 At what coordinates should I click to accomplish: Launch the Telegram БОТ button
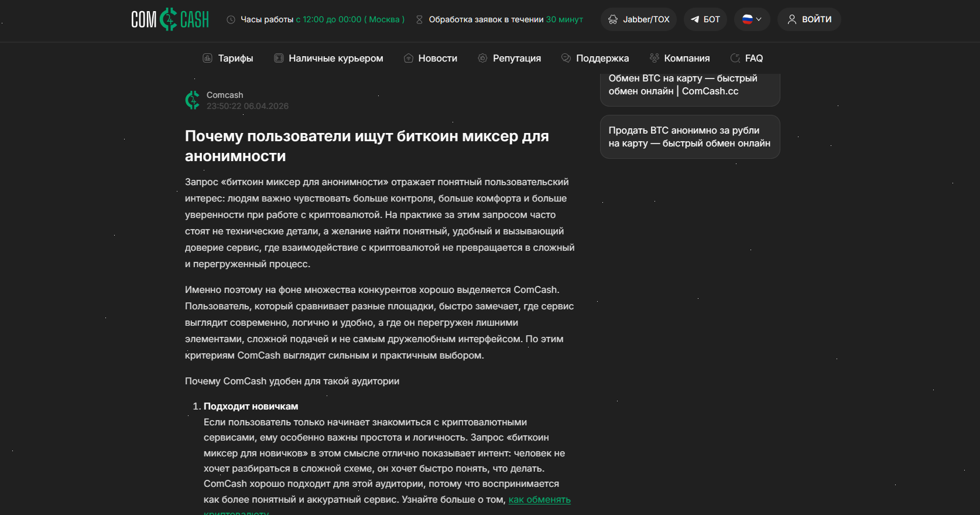coord(705,19)
